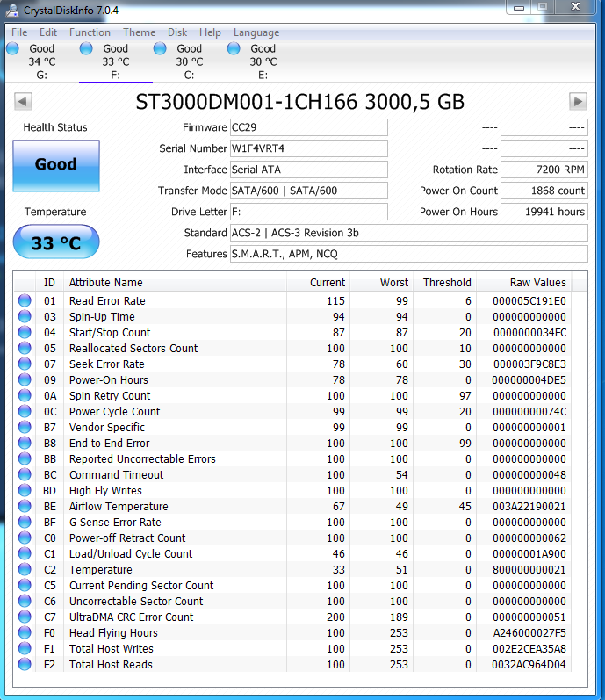
Task: Select the E: drive status orb
Action: pyautogui.click(x=234, y=49)
